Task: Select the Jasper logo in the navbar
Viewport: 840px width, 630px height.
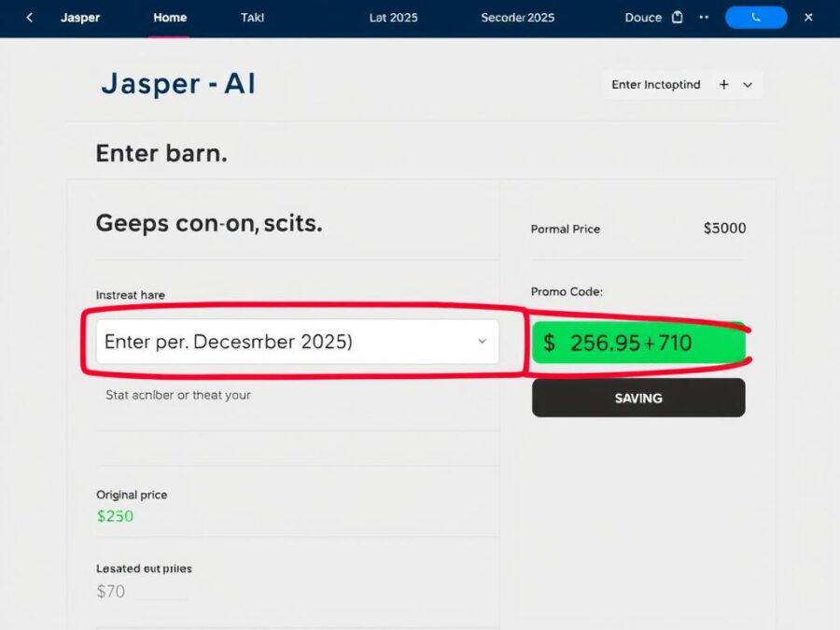Action: 80,17
